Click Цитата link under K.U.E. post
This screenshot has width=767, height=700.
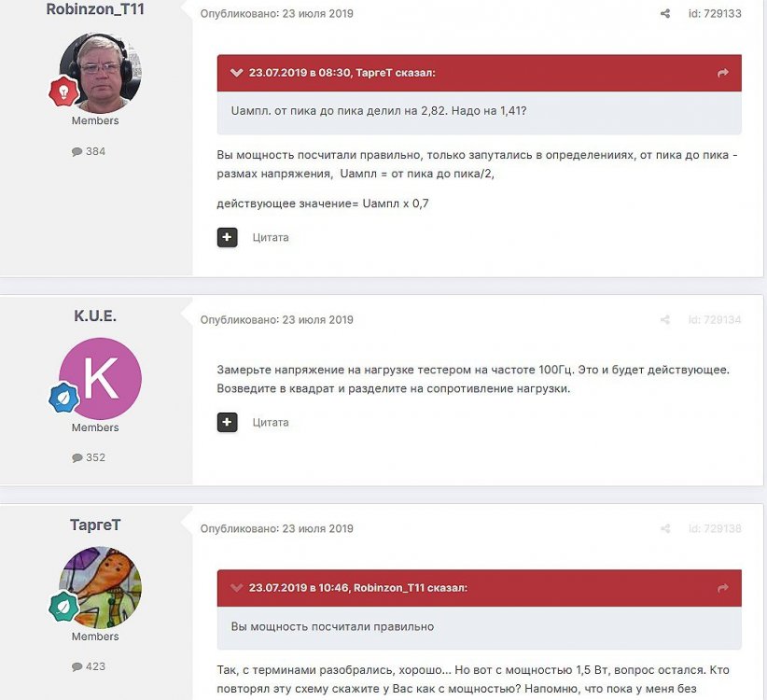271,423
